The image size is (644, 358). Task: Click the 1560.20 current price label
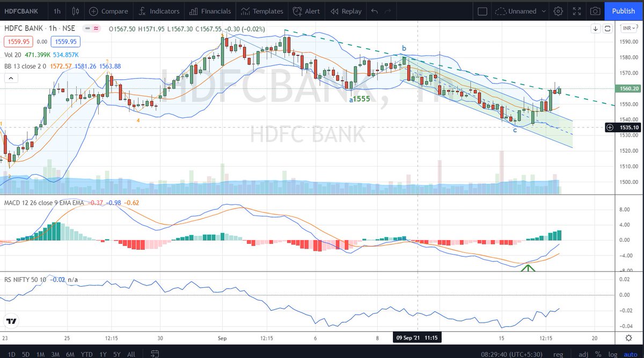[628, 89]
